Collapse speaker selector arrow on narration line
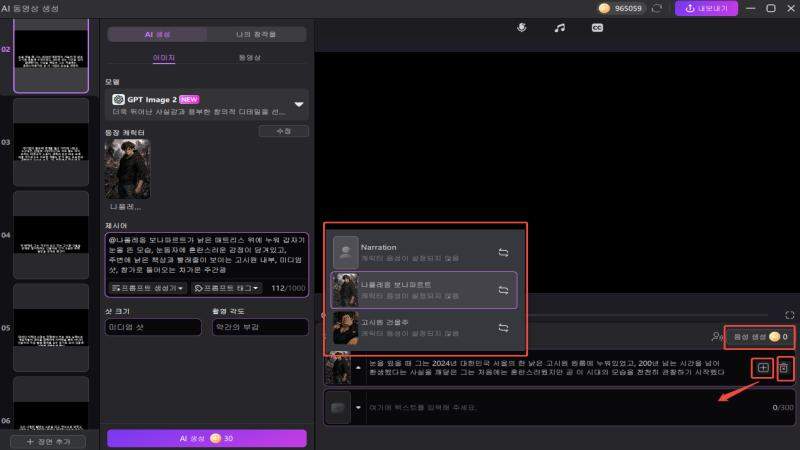The width and height of the screenshot is (800, 450). [358, 368]
